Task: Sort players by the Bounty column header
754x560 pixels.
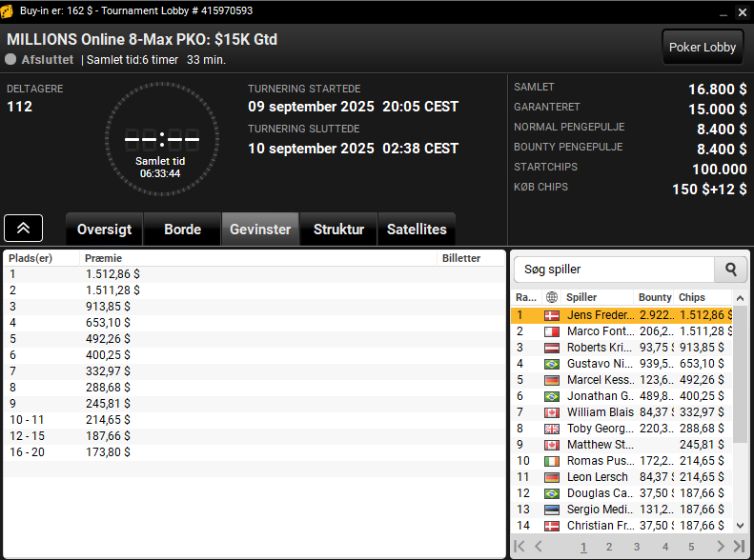Action: pyautogui.click(x=655, y=297)
